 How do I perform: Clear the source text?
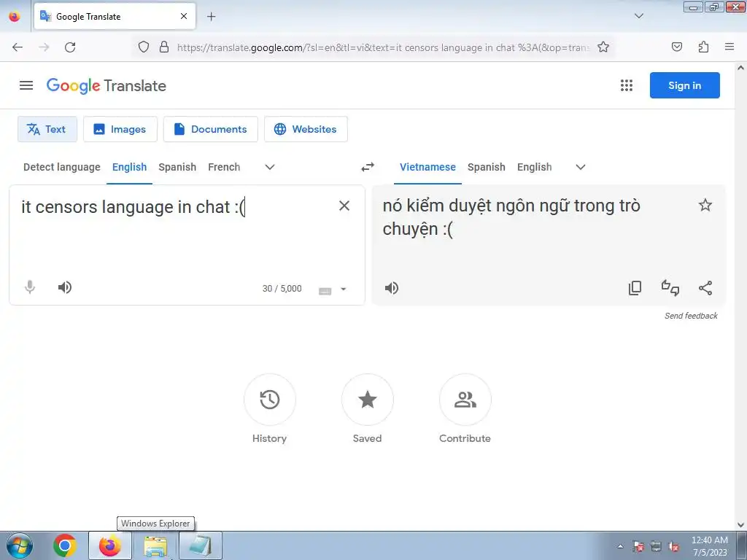344,206
